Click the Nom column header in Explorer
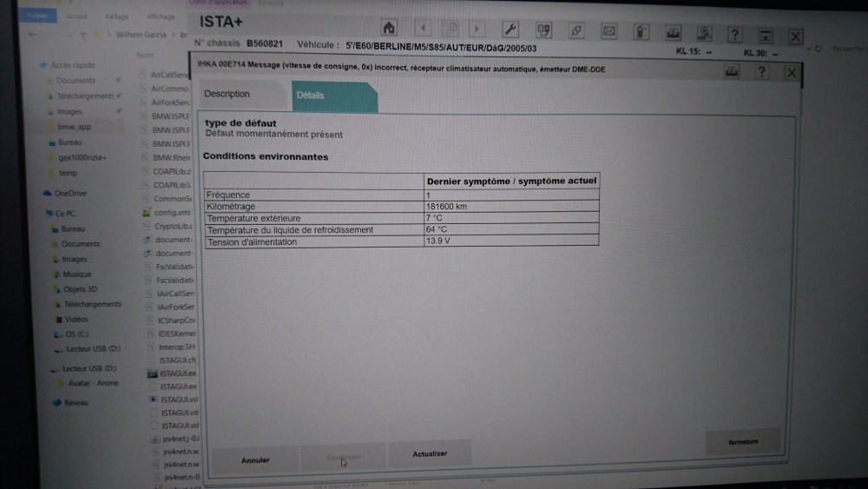 [x=145, y=55]
